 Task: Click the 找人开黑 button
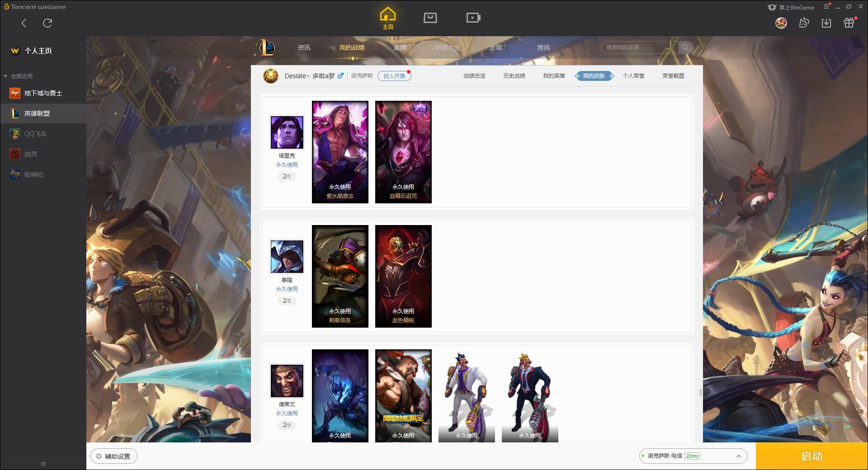394,76
